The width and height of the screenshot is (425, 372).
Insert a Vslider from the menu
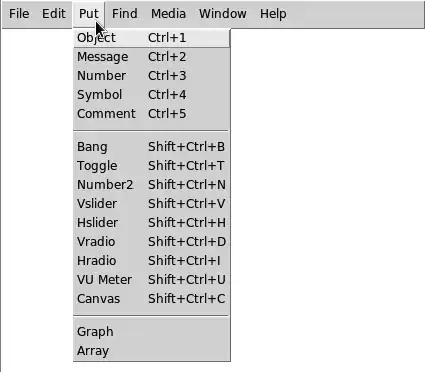pyautogui.click(x=152, y=204)
